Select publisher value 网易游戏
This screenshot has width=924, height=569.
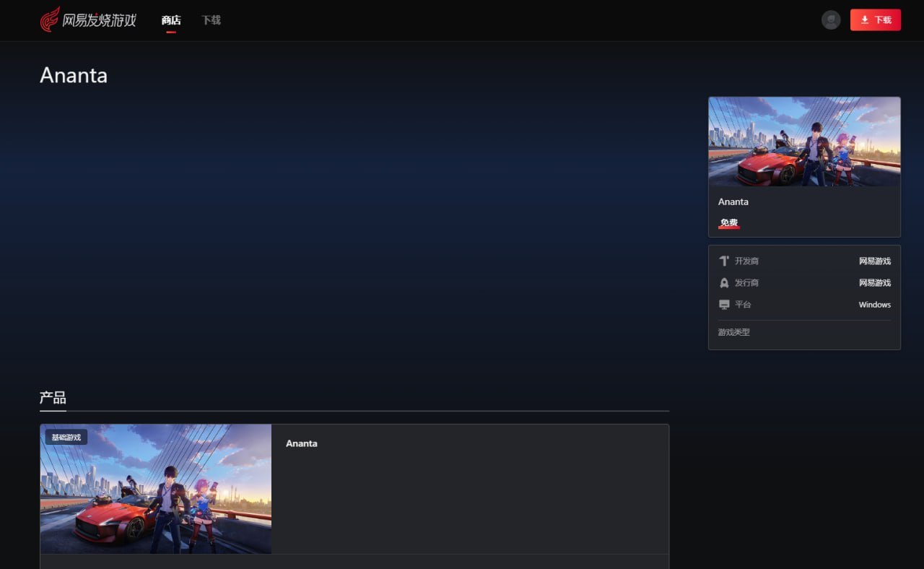(x=875, y=283)
